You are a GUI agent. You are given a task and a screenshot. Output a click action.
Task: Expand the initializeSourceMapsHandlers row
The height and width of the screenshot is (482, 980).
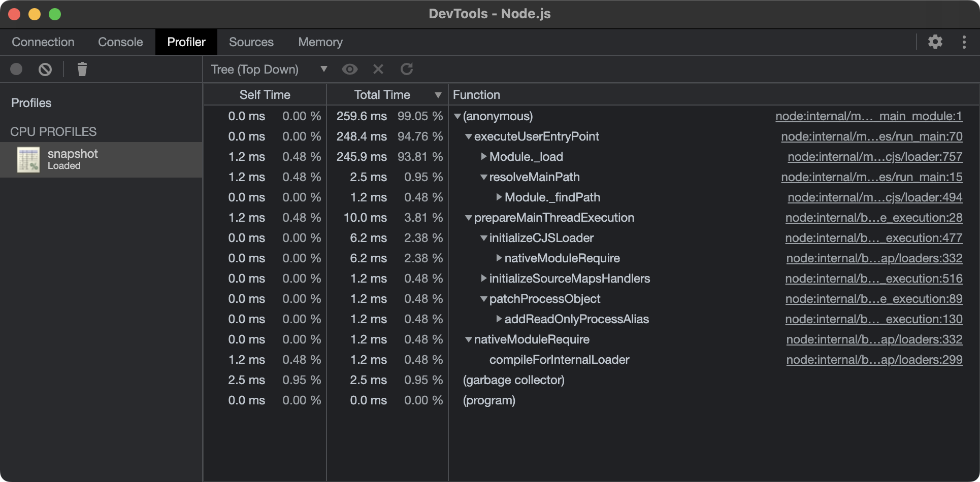[x=484, y=279]
